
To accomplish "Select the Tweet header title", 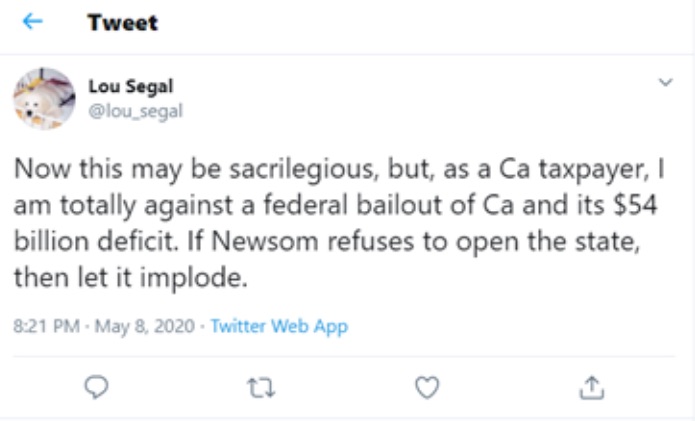I will point(123,22).
